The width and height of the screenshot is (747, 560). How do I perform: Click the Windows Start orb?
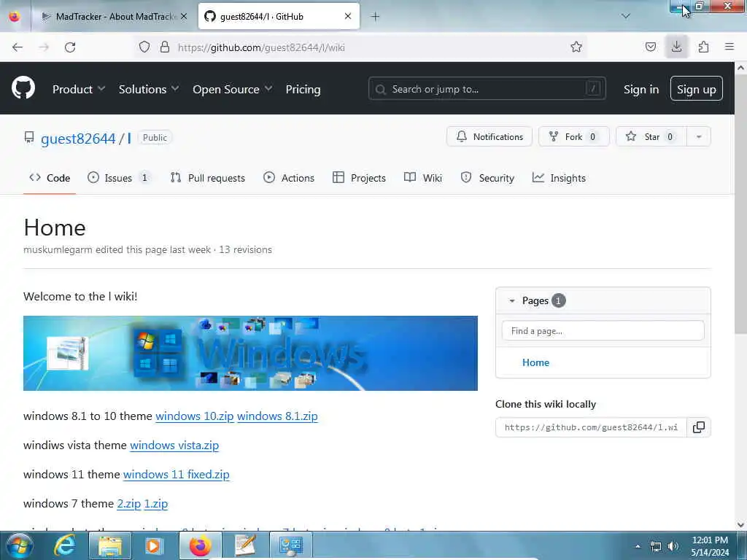click(x=20, y=545)
